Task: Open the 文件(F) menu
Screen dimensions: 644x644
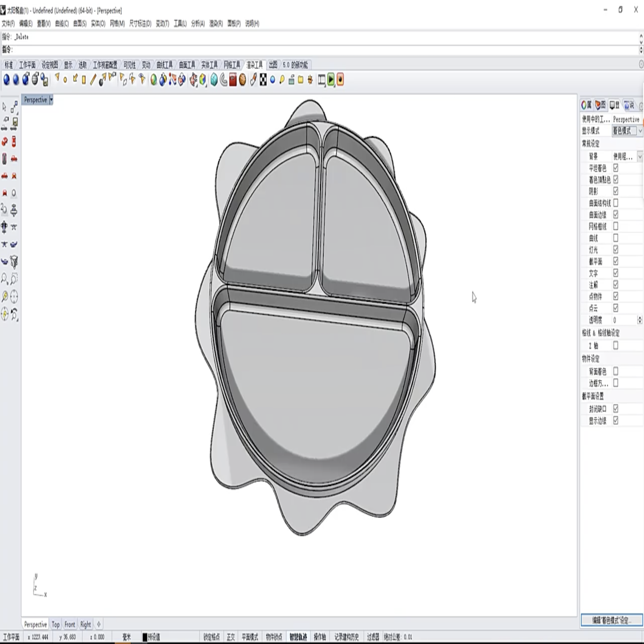Action: coord(8,23)
